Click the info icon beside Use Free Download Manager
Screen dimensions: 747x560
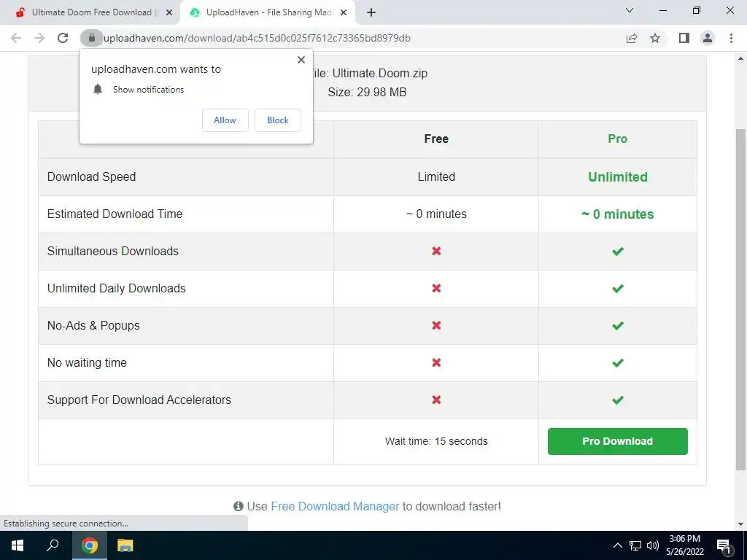tap(239, 506)
